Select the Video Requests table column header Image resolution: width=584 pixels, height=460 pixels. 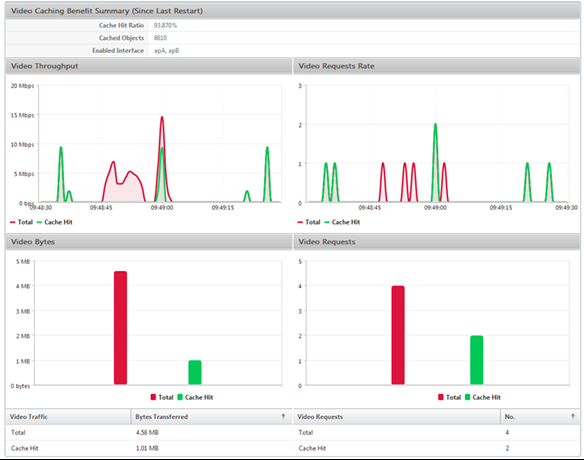click(397, 416)
